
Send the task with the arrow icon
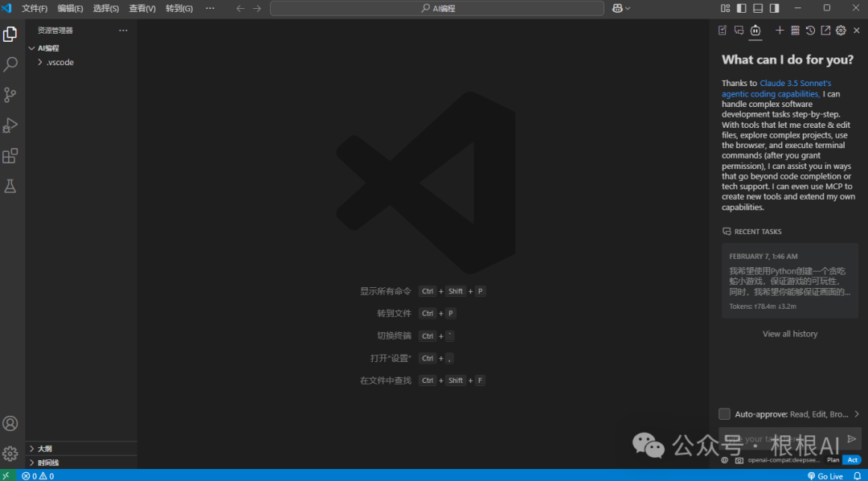(x=852, y=439)
